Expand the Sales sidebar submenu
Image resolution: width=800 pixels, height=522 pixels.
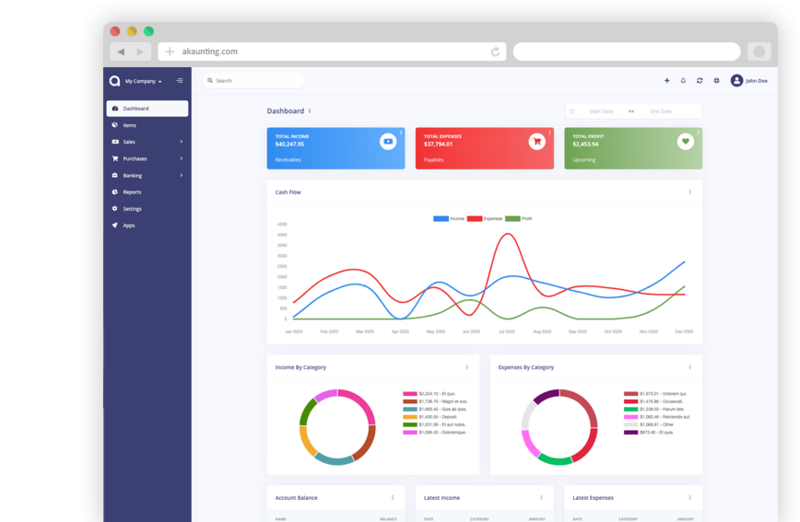(147, 142)
